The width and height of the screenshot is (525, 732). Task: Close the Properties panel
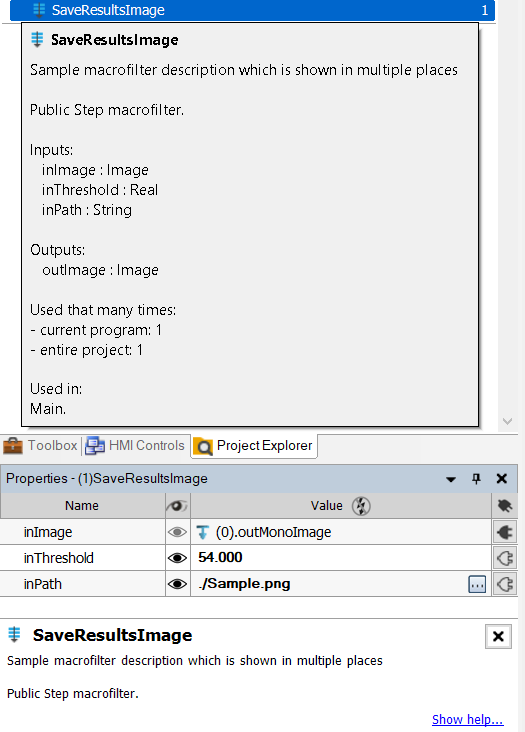(x=502, y=479)
